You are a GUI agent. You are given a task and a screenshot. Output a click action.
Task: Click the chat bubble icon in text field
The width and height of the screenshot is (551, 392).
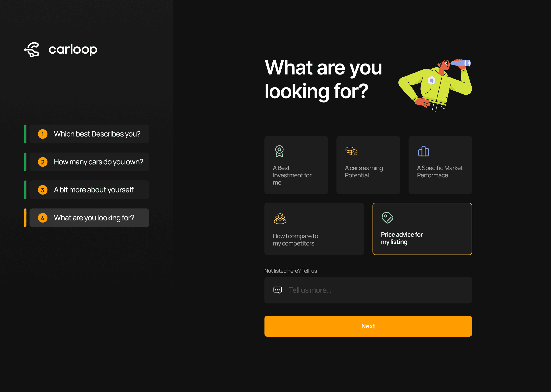coord(278,290)
